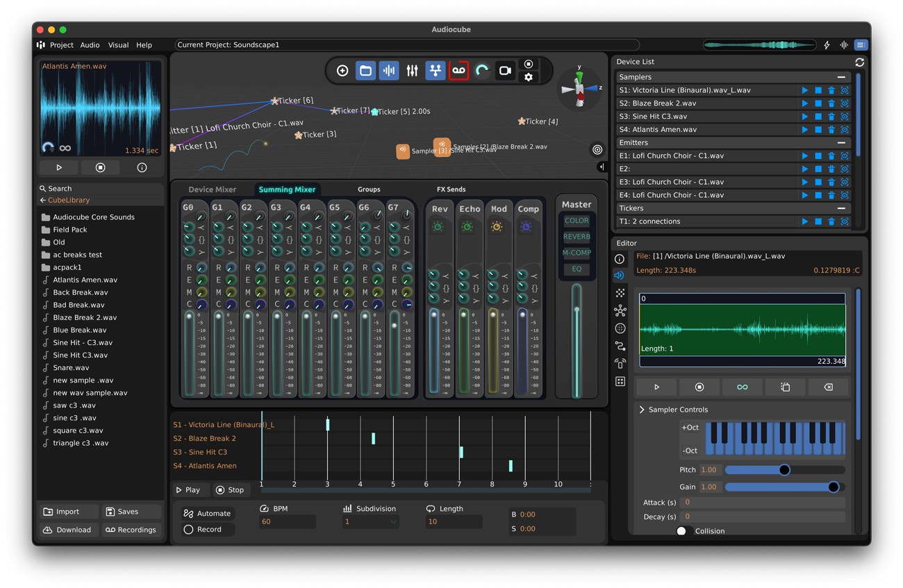The height and width of the screenshot is (588, 903).
Task: Click the Automate button
Action: coord(207,514)
